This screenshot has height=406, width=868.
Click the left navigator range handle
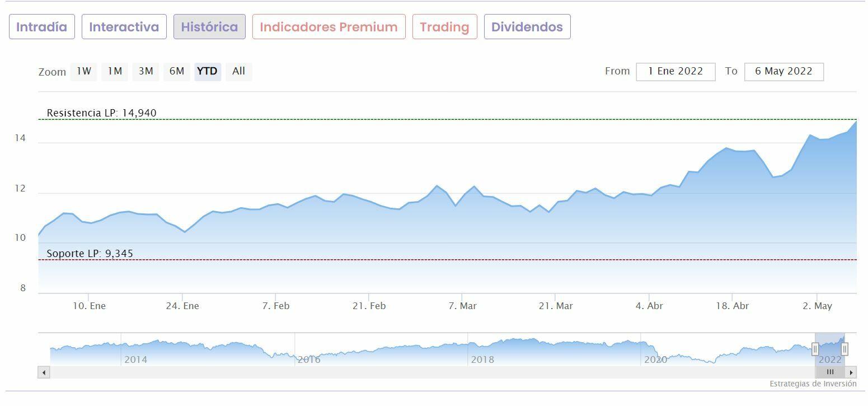[x=815, y=349]
